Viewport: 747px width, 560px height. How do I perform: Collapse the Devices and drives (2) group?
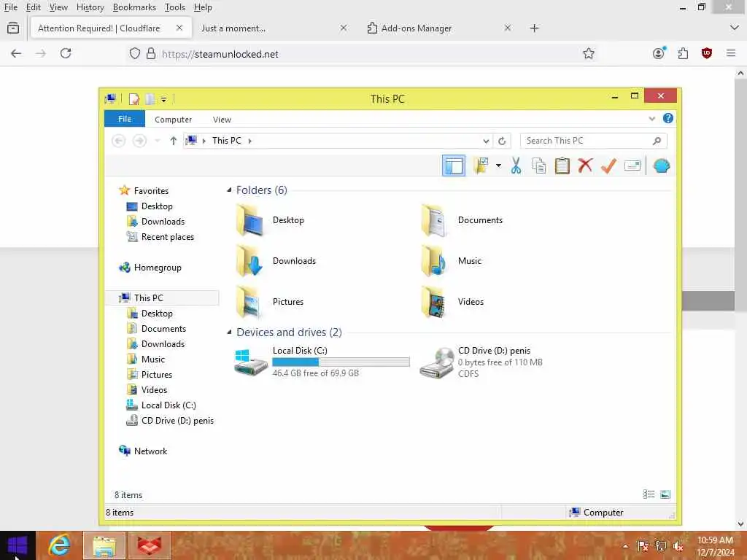pos(229,332)
